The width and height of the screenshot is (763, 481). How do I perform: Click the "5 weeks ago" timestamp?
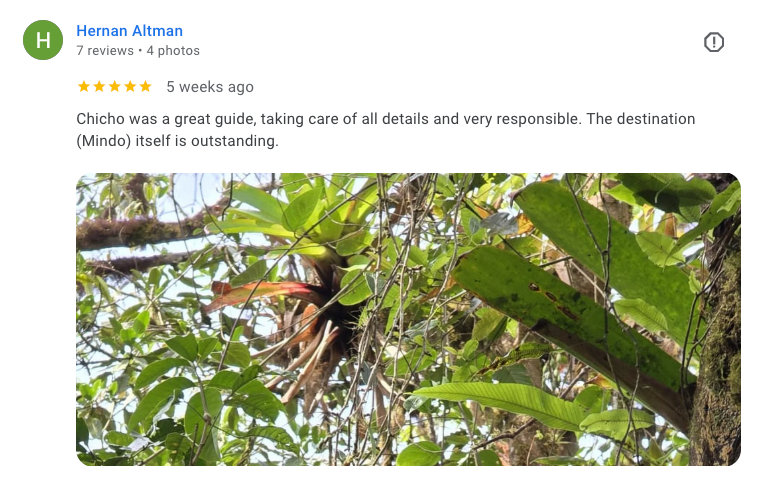210,87
